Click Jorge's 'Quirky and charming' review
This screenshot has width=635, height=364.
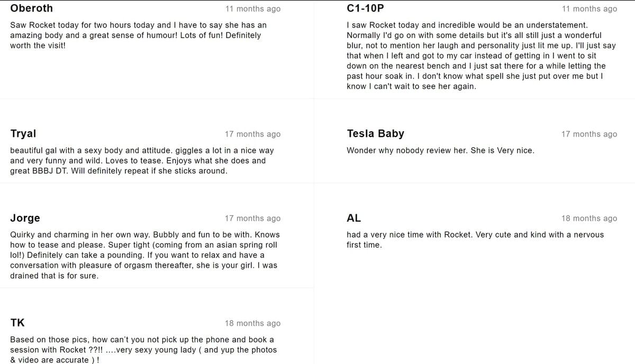pyautogui.click(x=145, y=255)
